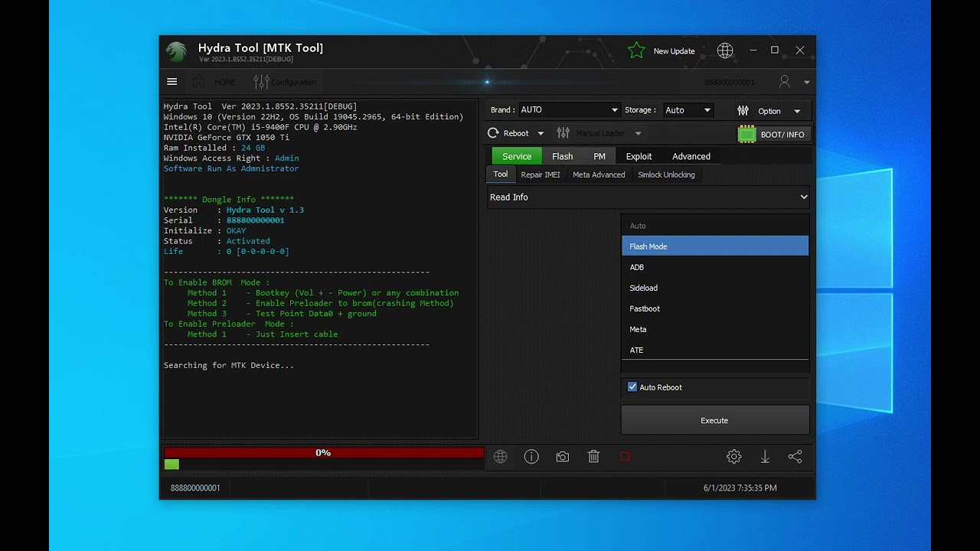This screenshot has height=551, width=980.
Task: Choose Meta from the mode list
Action: tap(715, 329)
